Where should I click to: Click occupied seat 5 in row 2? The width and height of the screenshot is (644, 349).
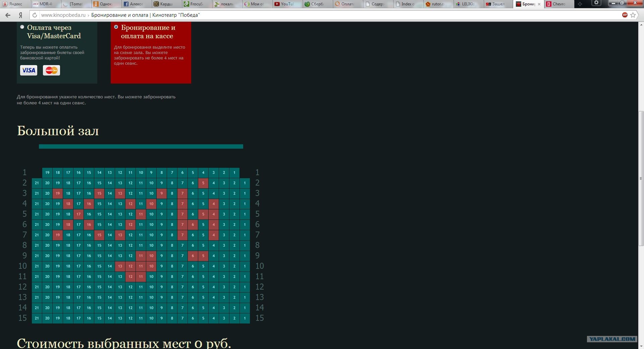203,183
